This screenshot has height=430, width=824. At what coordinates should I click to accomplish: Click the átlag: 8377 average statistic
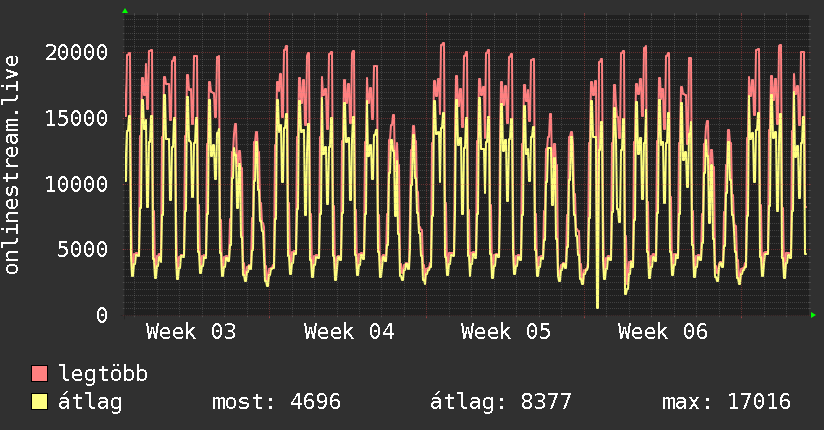[x=500, y=402]
